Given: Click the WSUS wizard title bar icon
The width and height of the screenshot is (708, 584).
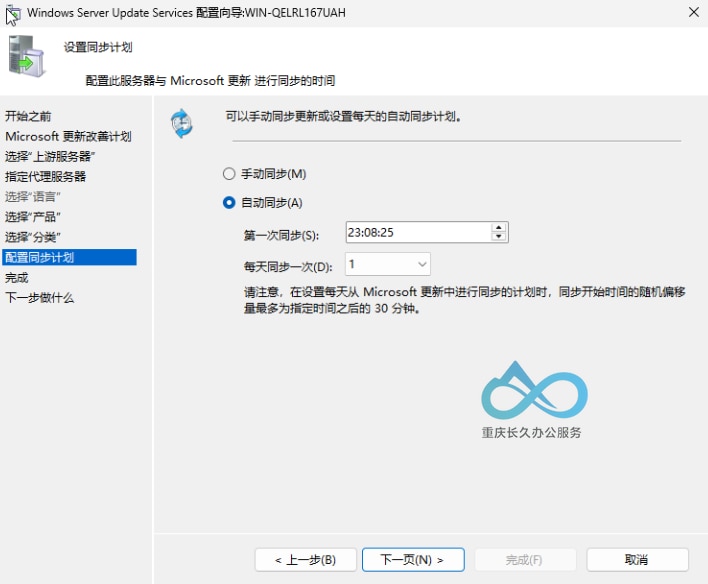Looking at the screenshot, I should (13, 14).
